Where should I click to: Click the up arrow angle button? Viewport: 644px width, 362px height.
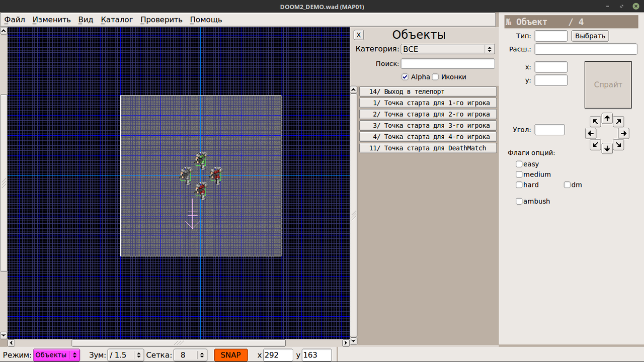point(607,119)
